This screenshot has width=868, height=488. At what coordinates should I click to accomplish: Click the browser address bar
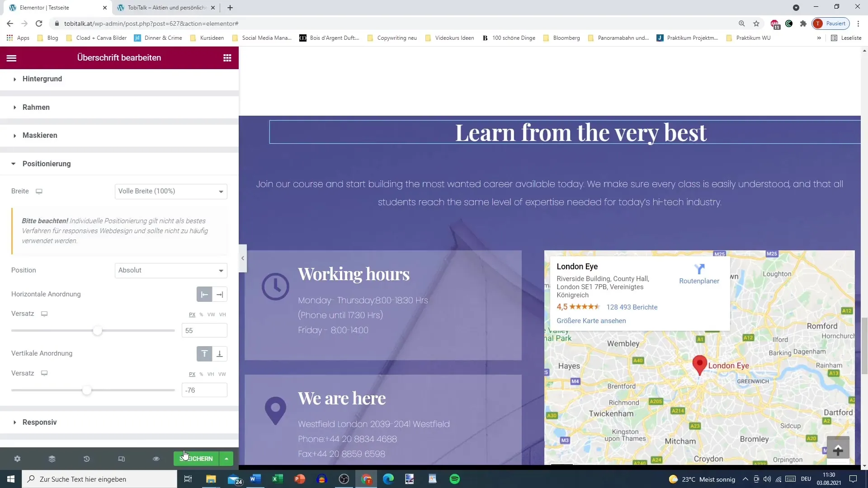coord(393,23)
